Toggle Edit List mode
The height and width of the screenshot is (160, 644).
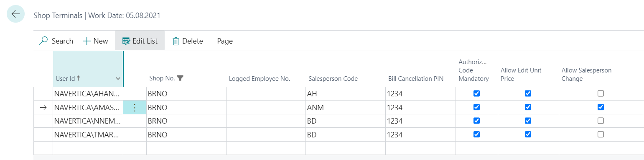(140, 41)
